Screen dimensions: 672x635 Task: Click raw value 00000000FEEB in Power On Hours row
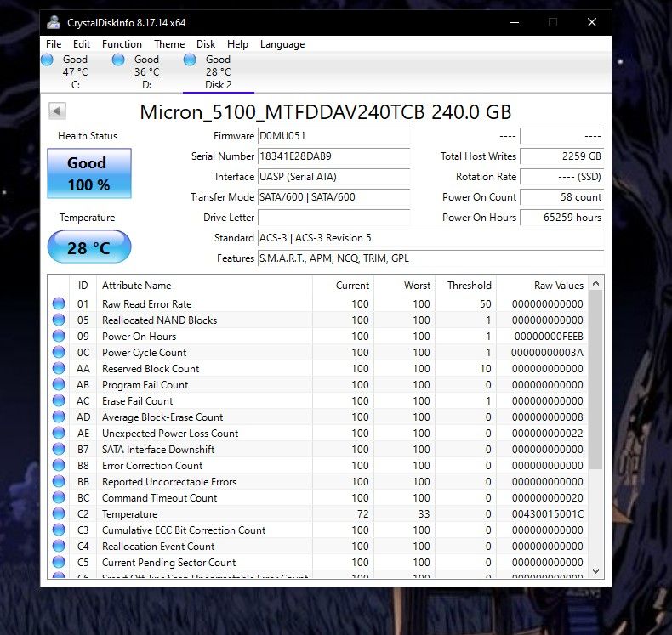(549, 337)
